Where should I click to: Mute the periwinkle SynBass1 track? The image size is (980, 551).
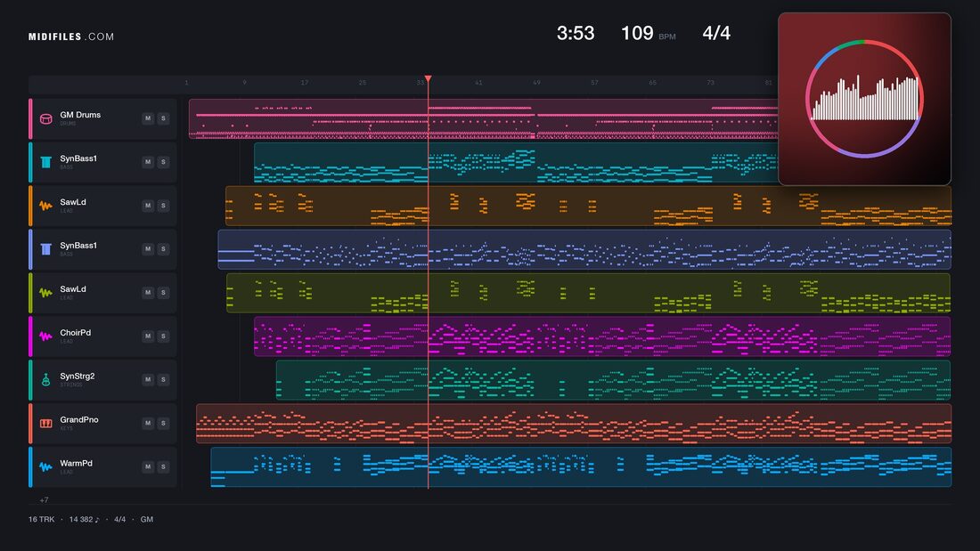[x=148, y=248]
